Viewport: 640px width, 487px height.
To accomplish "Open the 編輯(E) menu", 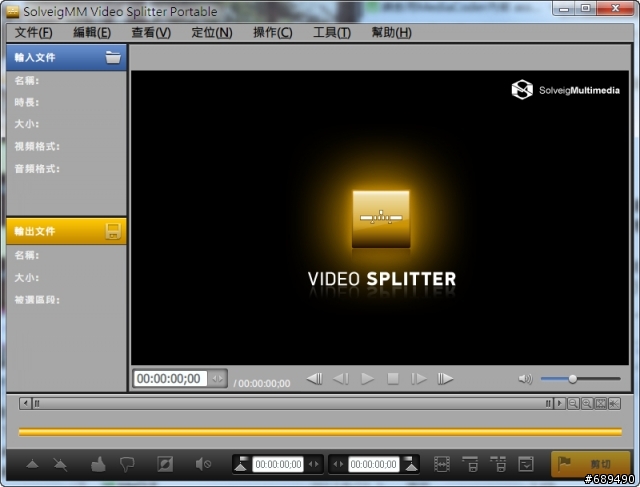I will (92, 32).
